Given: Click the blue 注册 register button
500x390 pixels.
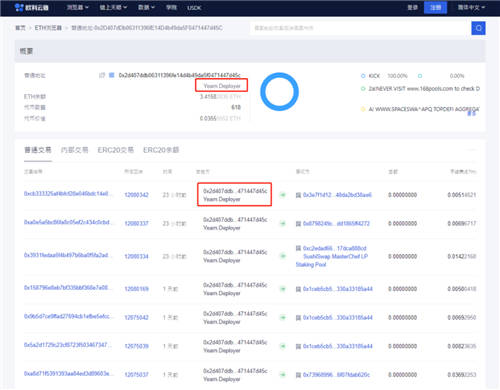Looking at the screenshot, I should (435, 7).
